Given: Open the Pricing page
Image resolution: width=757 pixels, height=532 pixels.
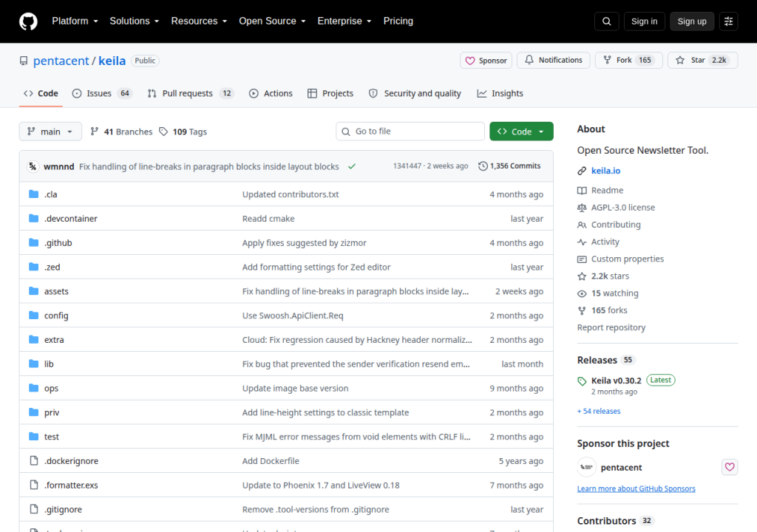Looking at the screenshot, I should (x=398, y=21).
